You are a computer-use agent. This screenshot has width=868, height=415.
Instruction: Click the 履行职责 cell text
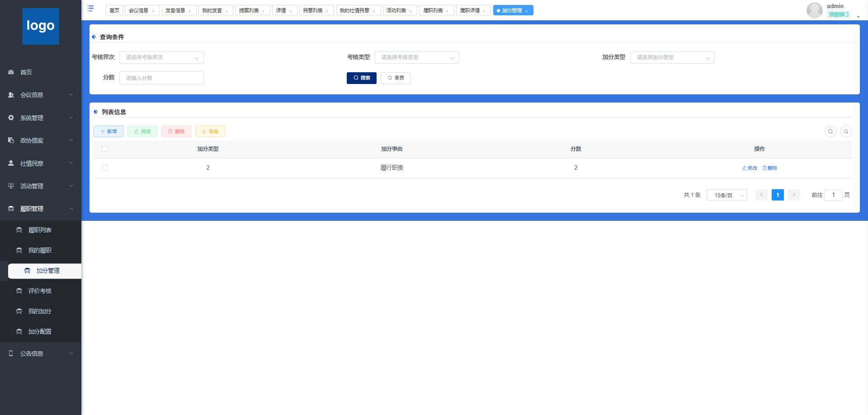(x=392, y=168)
